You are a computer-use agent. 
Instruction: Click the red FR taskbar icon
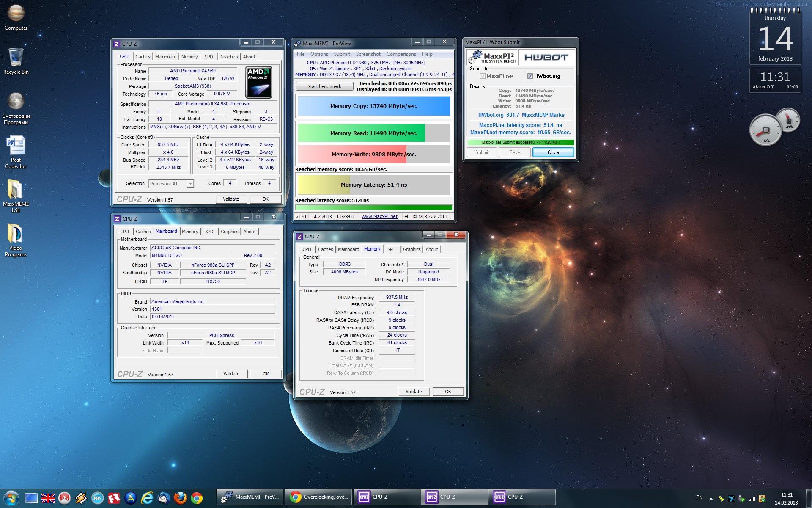click(x=114, y=498)
